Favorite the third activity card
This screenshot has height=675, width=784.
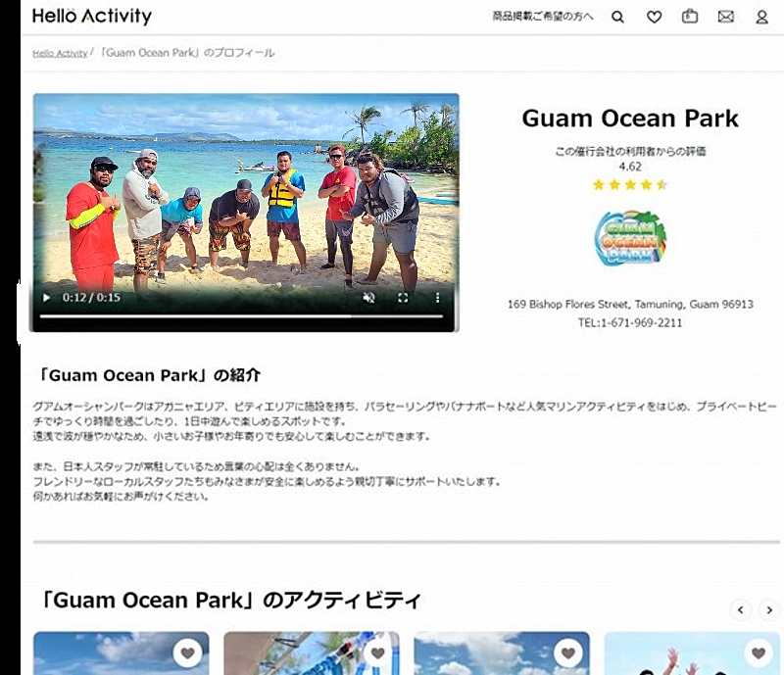[568, 652]
